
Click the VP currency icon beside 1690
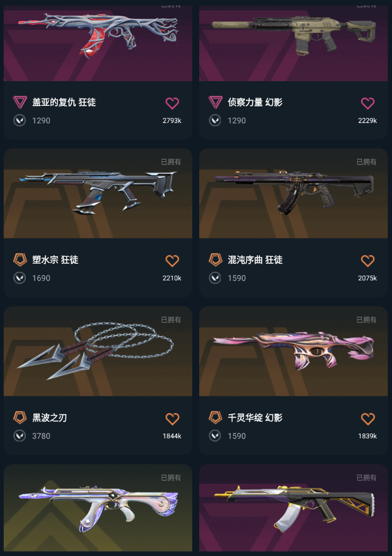pyautogui.click(x=19, y=278)
